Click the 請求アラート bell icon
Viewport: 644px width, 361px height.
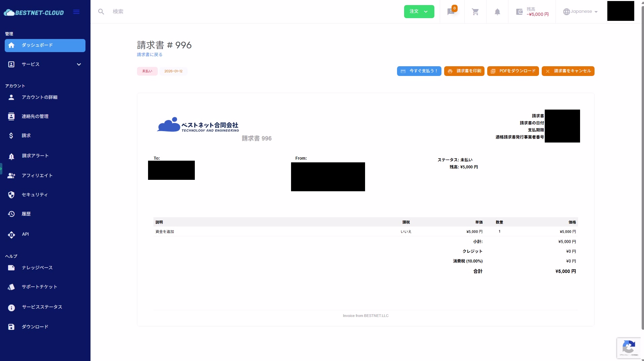point(11,156)
